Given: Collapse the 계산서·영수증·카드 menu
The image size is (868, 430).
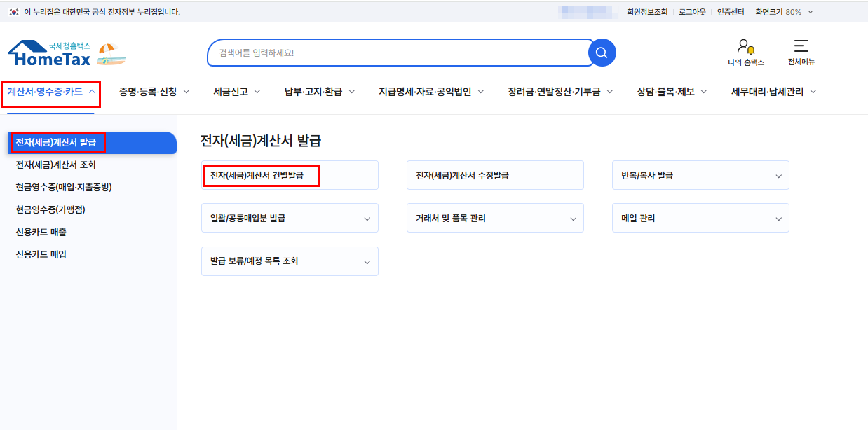Looking at the screenshot, I should [x=51, y=92].
